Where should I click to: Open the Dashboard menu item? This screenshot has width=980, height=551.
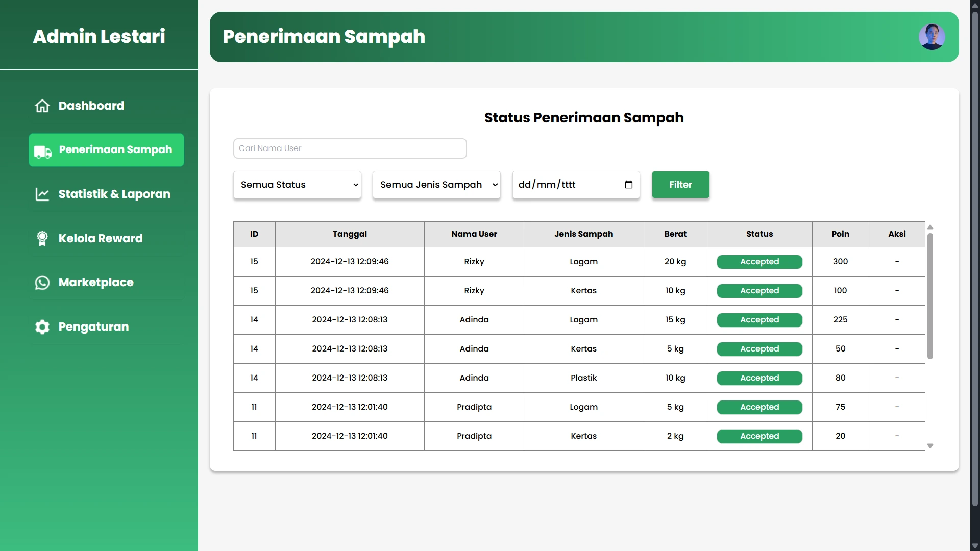[106, 106]
